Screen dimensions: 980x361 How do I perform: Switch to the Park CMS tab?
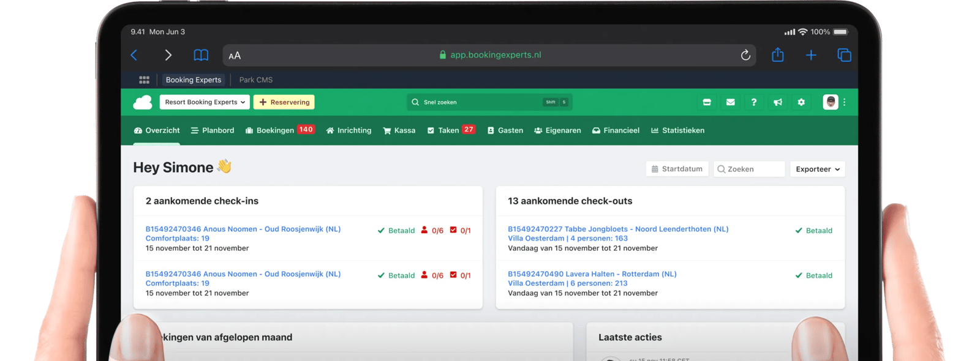(256, 80)
